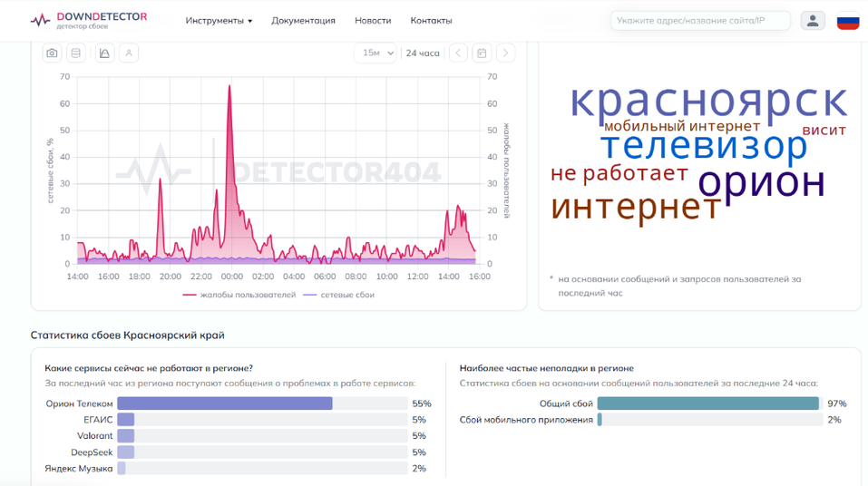Screen dimensions: 868x486
Task: Go to previous chart period arrow
Action: 458,53
